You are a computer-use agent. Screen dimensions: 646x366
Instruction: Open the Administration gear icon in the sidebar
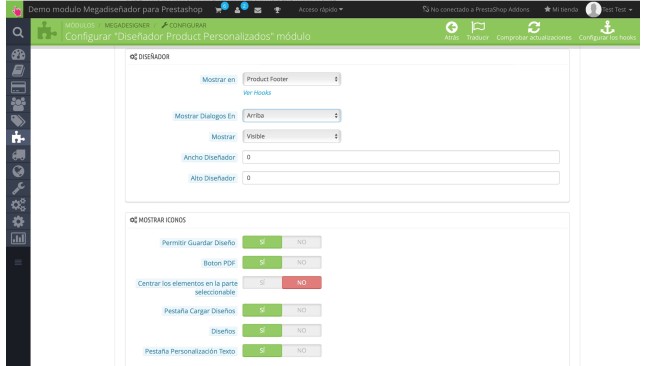point(18,222)
